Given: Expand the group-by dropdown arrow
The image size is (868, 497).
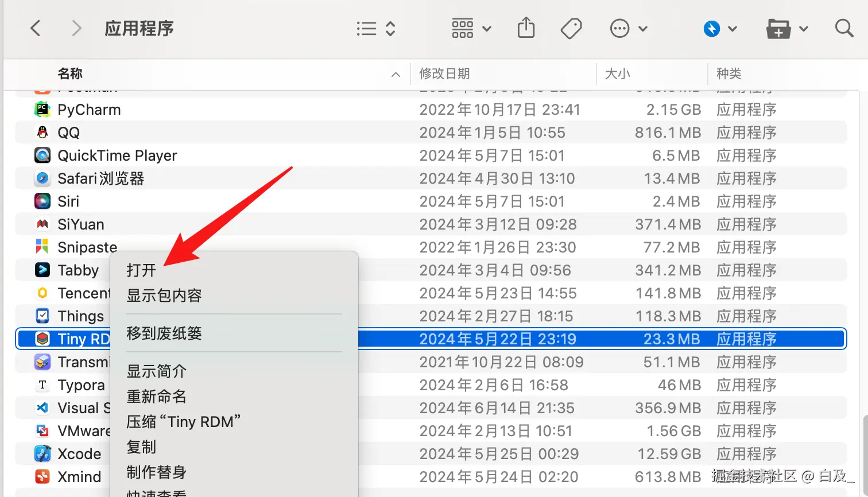Looking at the screenshot, I should click(x=487, y=29).
